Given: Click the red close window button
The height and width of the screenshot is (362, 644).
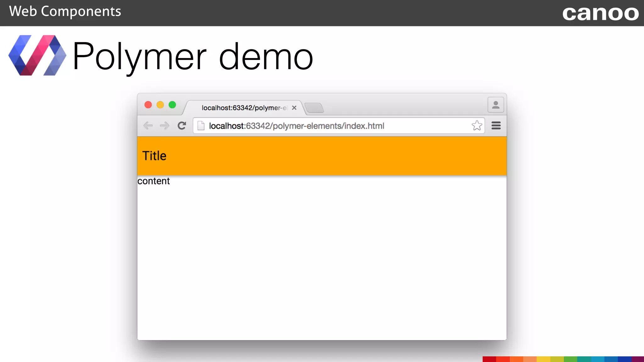Looking at the screenshot, I should point(148,105).
